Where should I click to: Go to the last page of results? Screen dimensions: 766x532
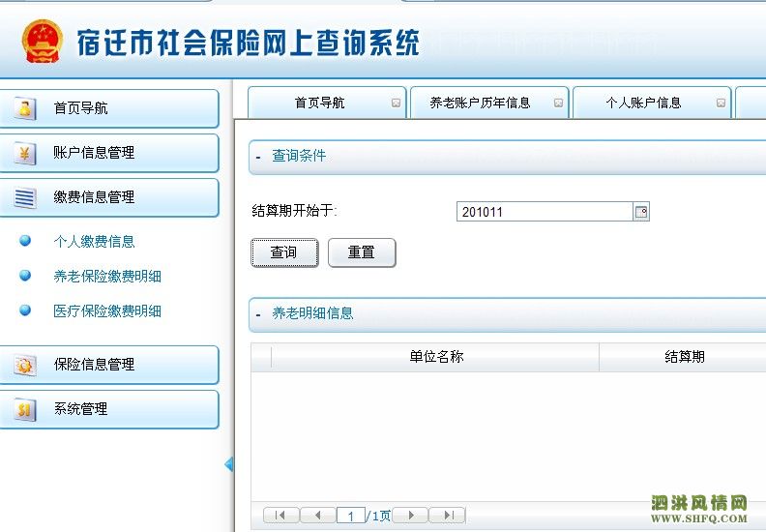coord(448,515)
